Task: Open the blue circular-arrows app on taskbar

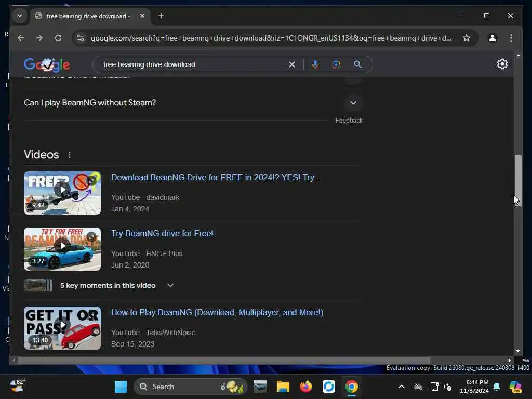Action: 328,387
